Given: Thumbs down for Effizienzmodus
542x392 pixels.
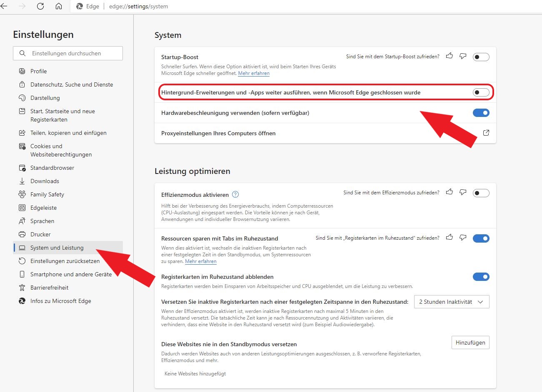Looking at the screenshot, I should point(463,192).
